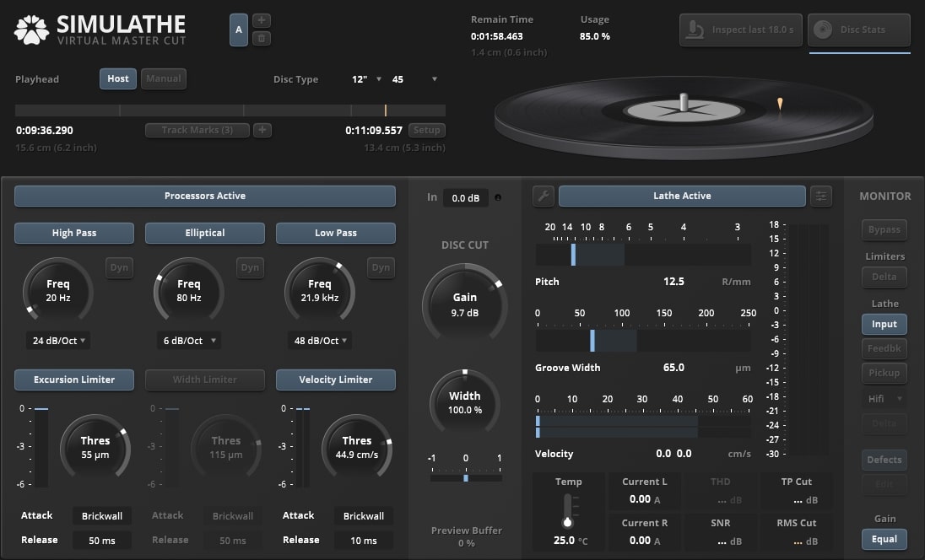
Task: Click the In gain 0.0 dB field
Action: tap(467, 197)
